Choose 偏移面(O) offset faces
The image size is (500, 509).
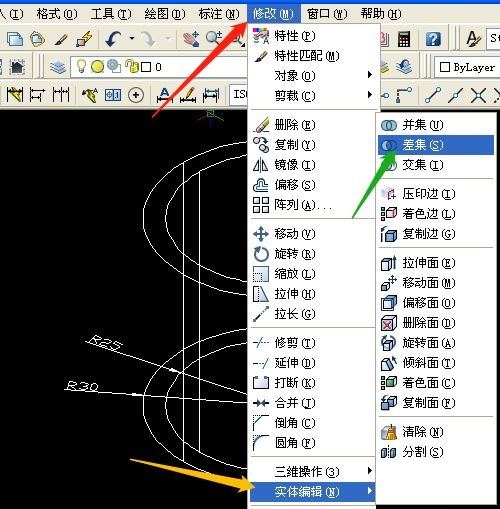click(436, 303)
